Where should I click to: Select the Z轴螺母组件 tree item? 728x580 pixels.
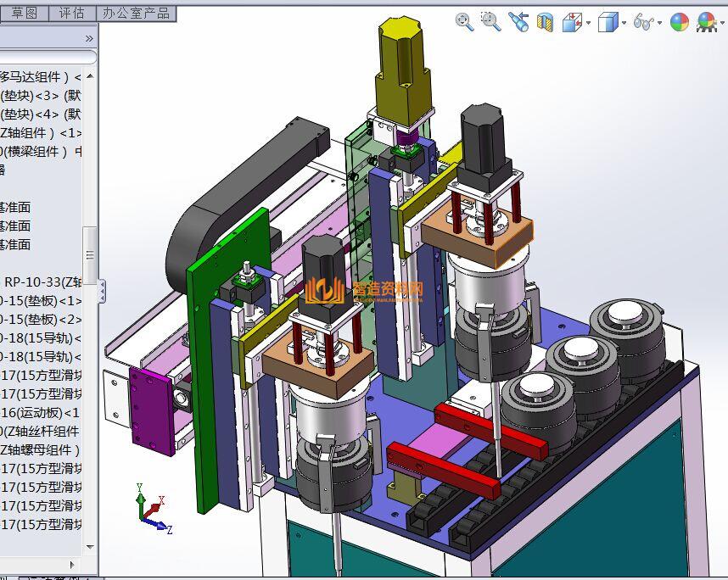(x=41, y=449)
